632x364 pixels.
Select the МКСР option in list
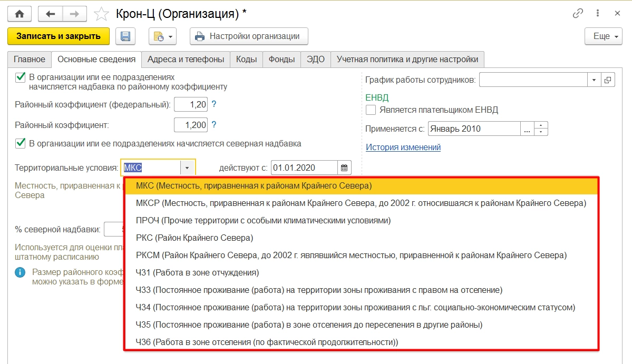(361, 203)
